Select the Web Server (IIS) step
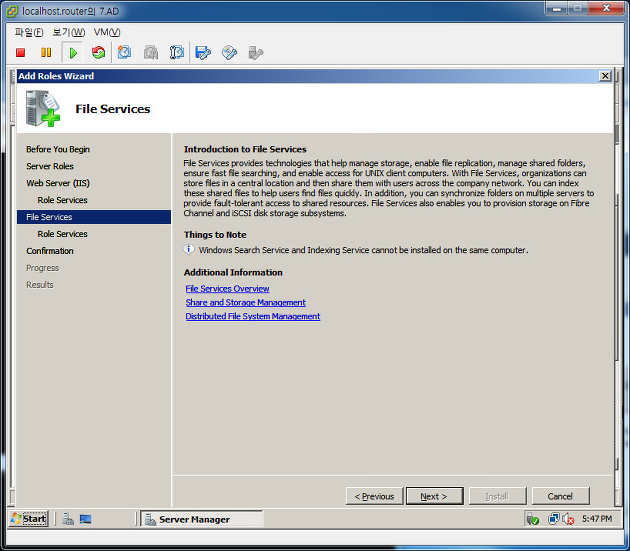Image resolution: width=630 pixels, height=551 pixels. pyautogui.click(x=58, y=183)
